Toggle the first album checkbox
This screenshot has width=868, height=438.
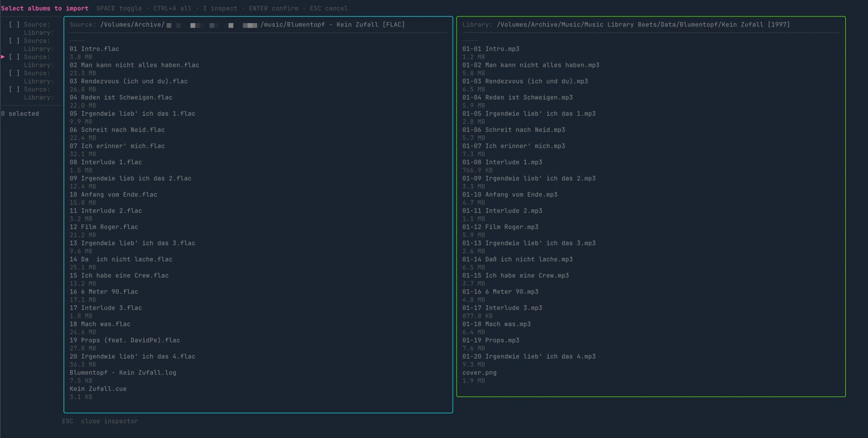[x=14, y=25]
